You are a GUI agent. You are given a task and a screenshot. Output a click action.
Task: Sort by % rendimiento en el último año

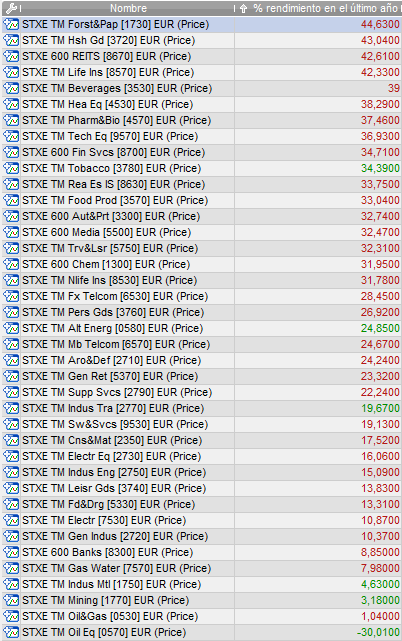tap(325, 8)
